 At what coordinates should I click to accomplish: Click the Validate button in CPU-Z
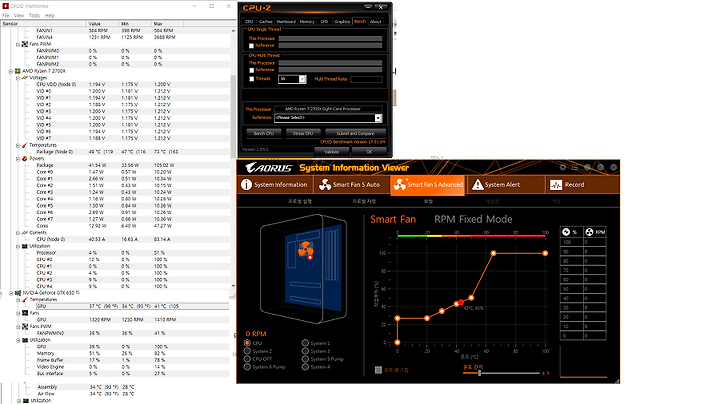pos(332,152)
